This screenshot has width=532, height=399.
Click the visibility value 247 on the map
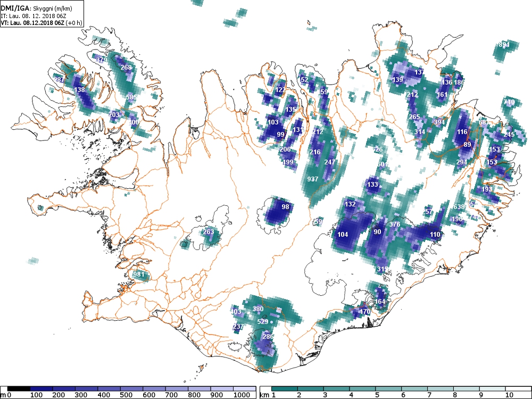[330, 162]
